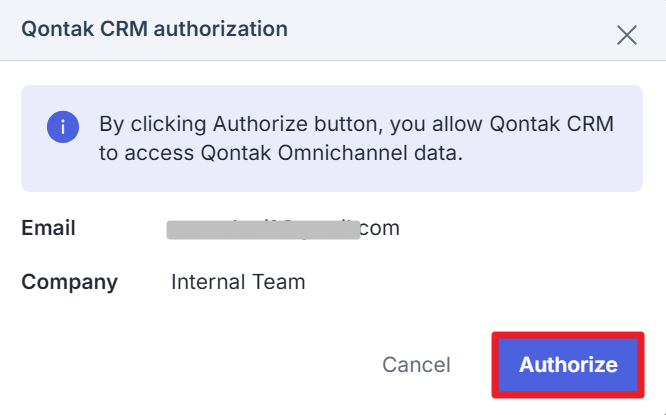Click the exclamation info symbol beside message

pos(63,127)
